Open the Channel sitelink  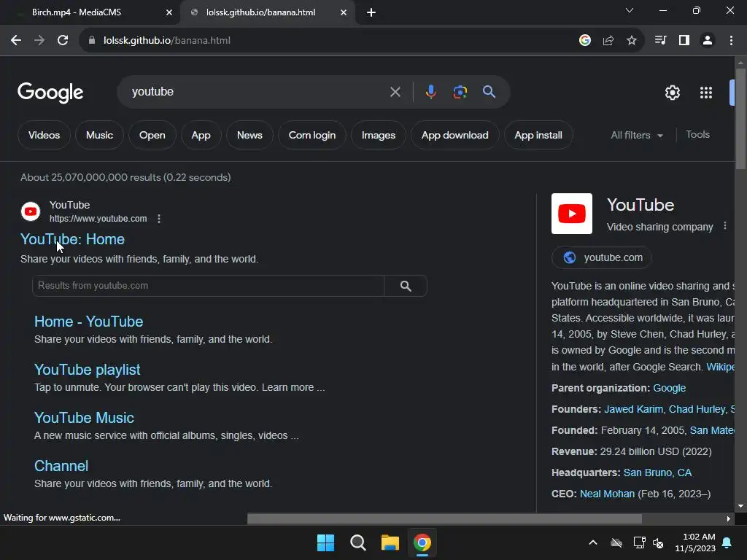click(61, 466)
